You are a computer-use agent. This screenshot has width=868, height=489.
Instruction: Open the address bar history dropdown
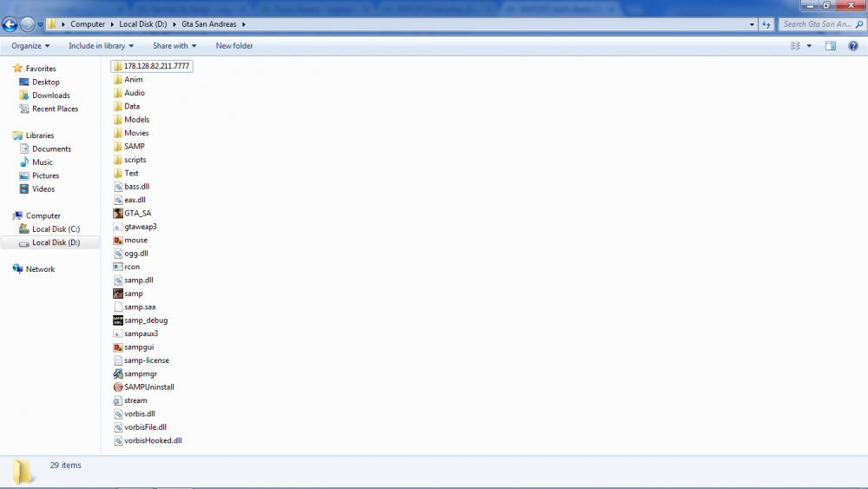coord(751,24)
